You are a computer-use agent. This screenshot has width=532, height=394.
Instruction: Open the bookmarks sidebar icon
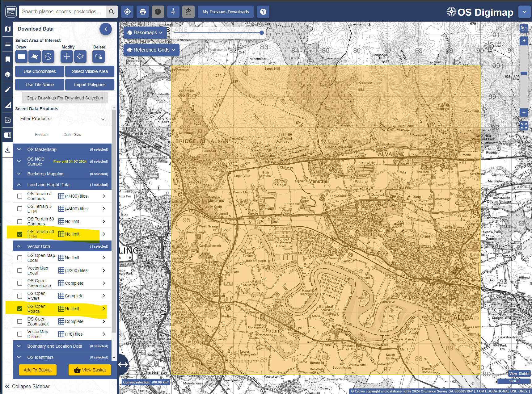click(8, 59)
